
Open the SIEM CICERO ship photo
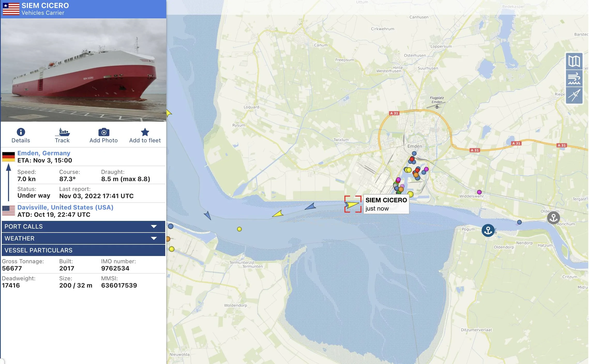pyautogui.click(x=83, y=70)
